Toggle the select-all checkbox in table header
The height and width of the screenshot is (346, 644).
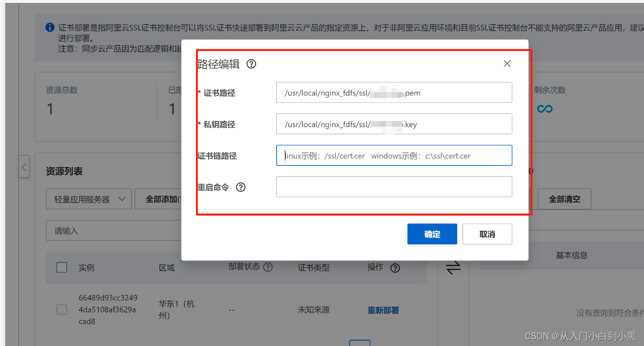(x=61, y=267)
